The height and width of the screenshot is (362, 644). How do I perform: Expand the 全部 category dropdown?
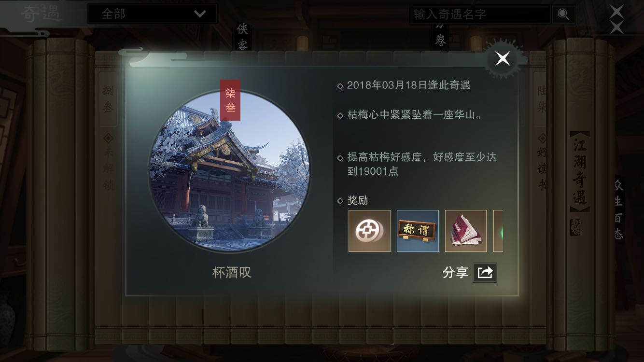tap(152, 14)
